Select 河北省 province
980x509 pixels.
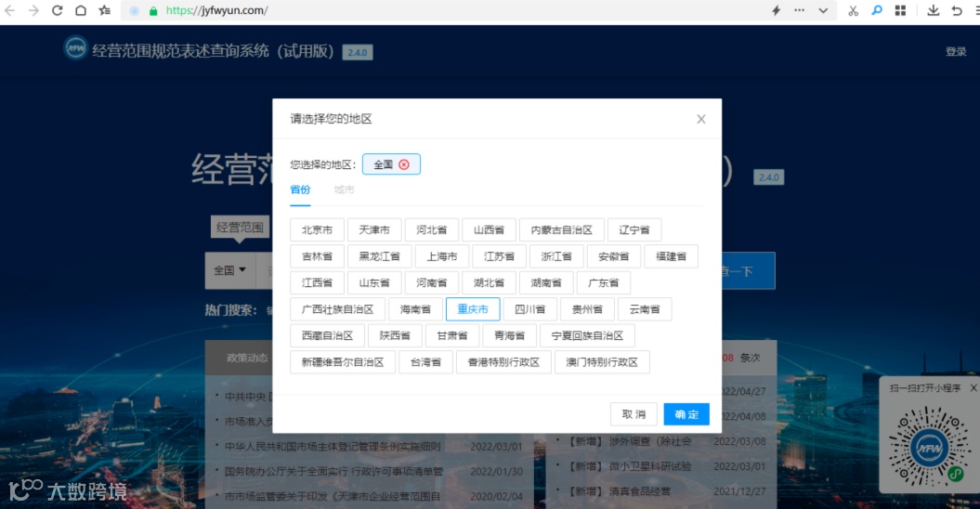click(431, 229)
